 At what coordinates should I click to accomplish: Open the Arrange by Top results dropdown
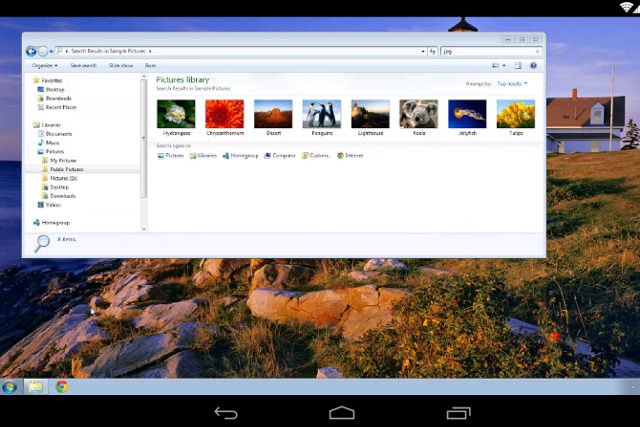pyautogui.click(x=512, y=84)
